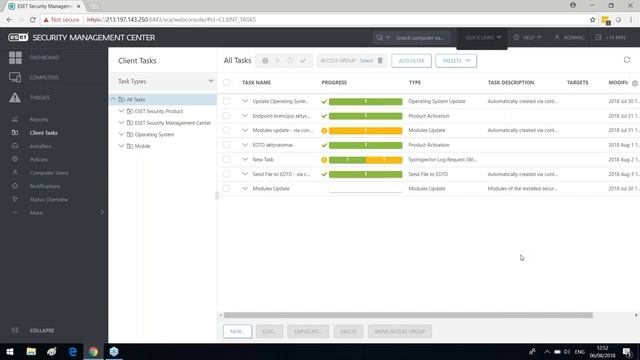Screen dimensions: 640x360
Task: Expand ESET Security Management Center node
Action: (x=121, y=122)
